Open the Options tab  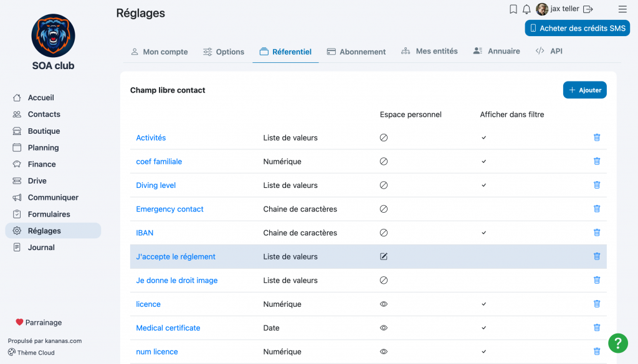click(x=224, y=52)
